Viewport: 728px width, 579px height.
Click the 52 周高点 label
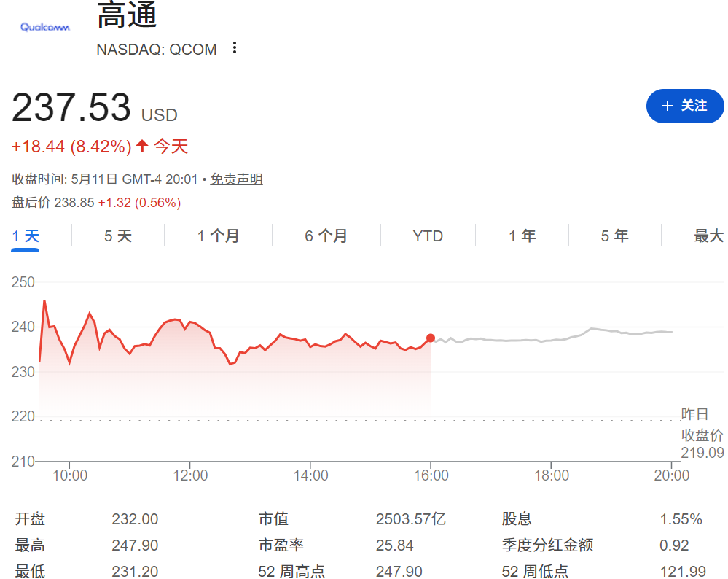pos(291,571)
